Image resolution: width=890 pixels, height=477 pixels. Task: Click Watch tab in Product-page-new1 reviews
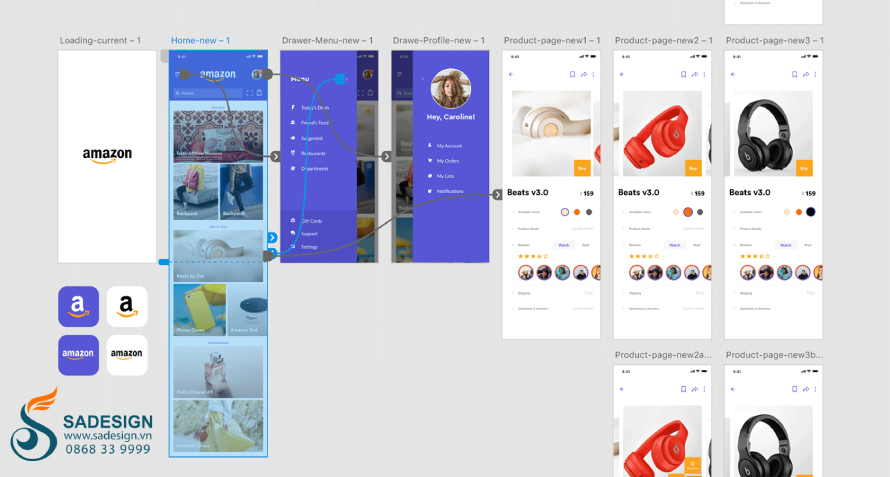pos(564,245)
